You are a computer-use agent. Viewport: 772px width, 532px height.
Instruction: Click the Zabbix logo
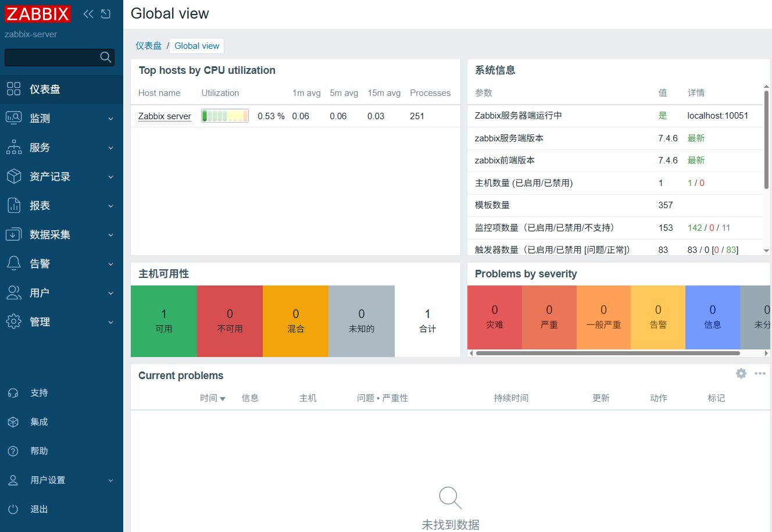click(x=38, y=14)
